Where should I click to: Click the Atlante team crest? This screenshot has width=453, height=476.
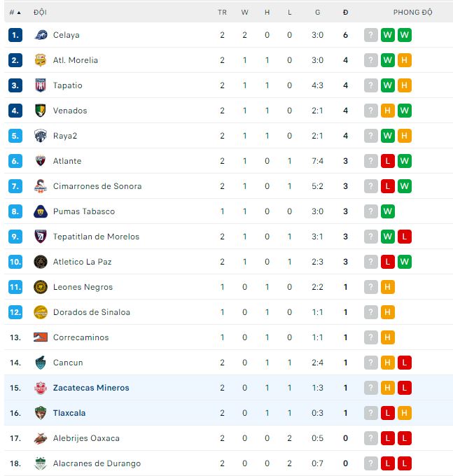41,161
